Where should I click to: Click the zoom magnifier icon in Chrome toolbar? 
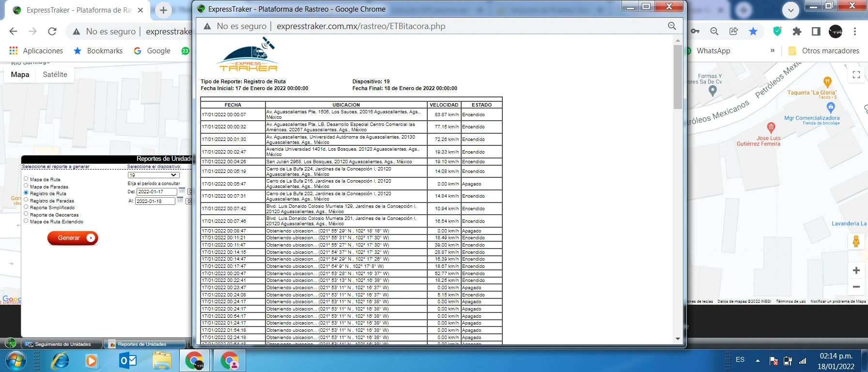pos(714,31)
